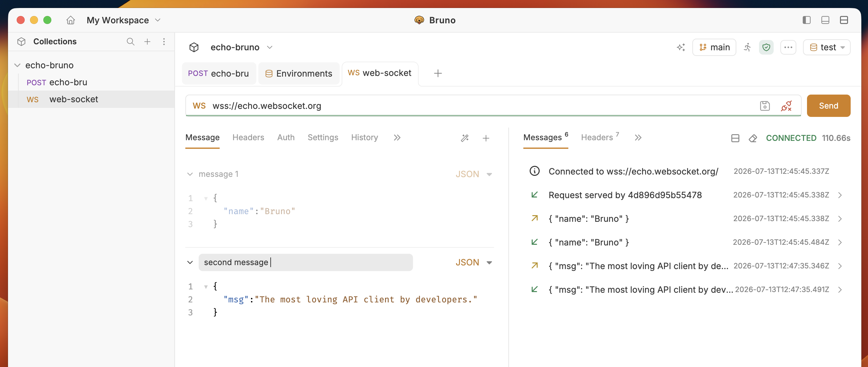Open the response Messages tab
Image resolution: width=868 pixels, height=367 pixels.
tap(546, 137)
